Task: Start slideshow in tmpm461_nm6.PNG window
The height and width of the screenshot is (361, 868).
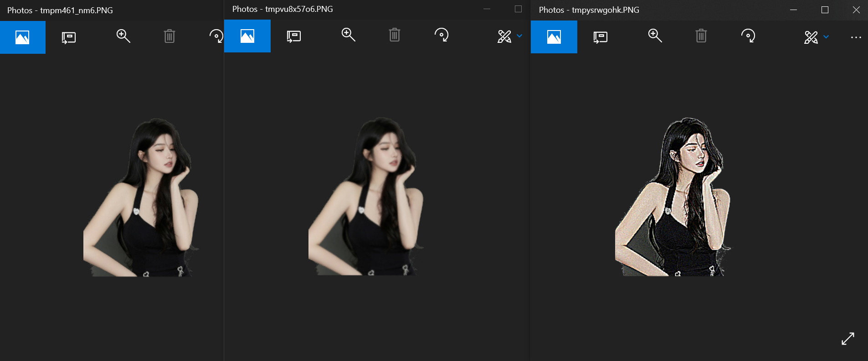Action: coord(69,37)
